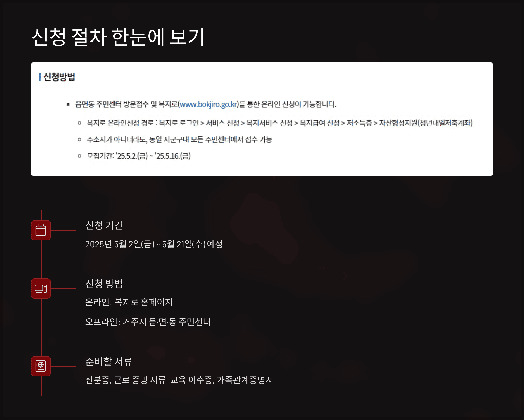This screenshot has height=420, width=524.
Task: Click the passport document icon for 준비할 서류
Action: pyautogui.click(x=41, y=366)
